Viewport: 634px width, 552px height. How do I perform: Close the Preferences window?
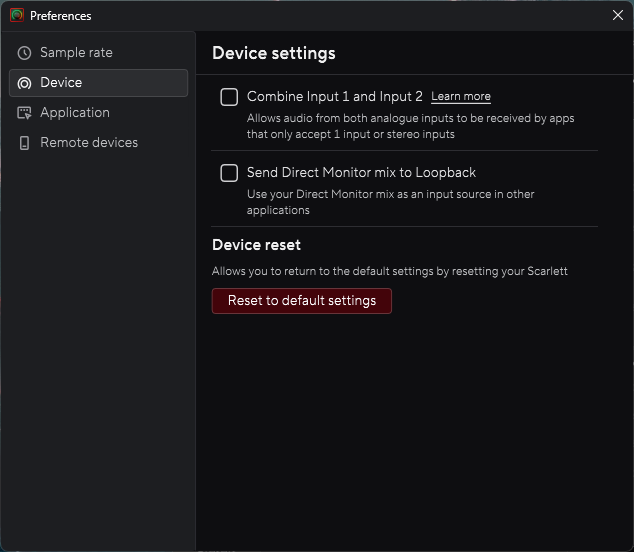[x=617, y=16]
